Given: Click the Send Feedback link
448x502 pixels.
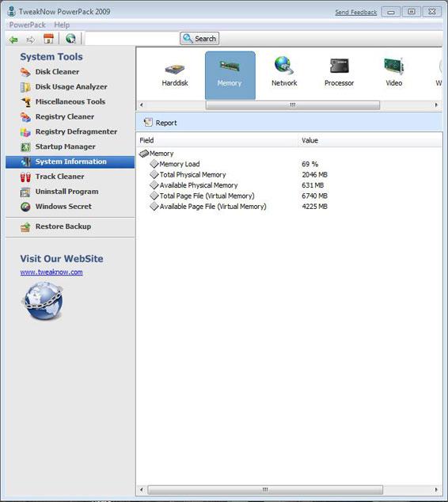Looking at the screenshot, I should point(356,13).
